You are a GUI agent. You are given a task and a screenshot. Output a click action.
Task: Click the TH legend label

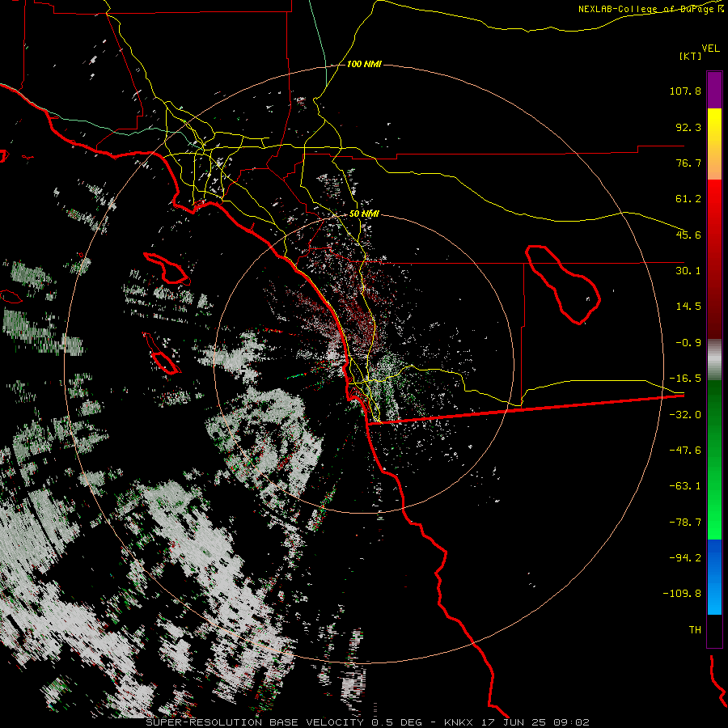695,630
